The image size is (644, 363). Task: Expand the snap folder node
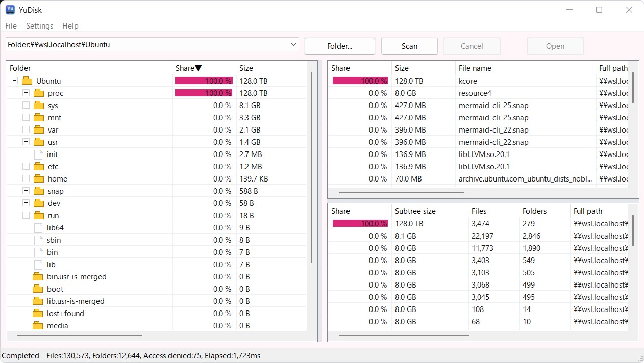[x=26, y=191]
